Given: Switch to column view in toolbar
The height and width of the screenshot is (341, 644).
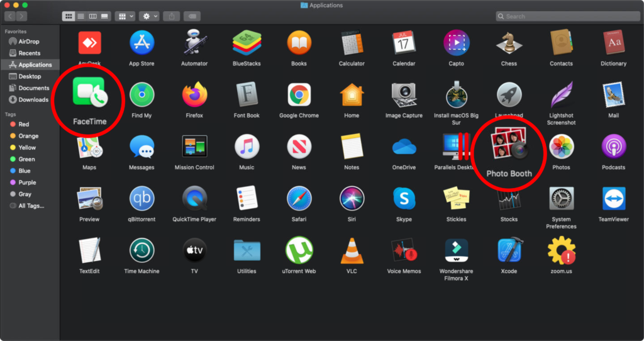Looking at the screenshot, I should click(x=93, y=16).
